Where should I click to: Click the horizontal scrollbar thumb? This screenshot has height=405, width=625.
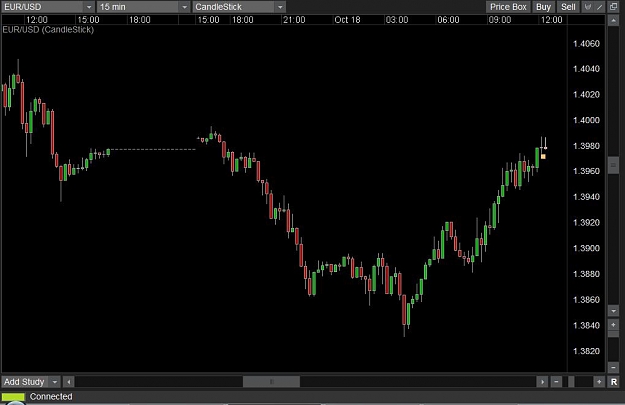coord(271,382)
